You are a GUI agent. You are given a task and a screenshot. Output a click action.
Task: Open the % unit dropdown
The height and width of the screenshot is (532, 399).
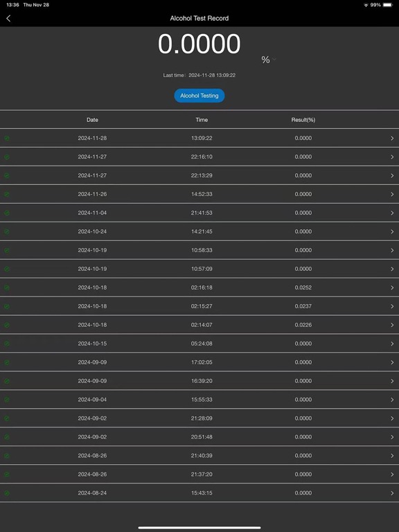coord(269,60)
